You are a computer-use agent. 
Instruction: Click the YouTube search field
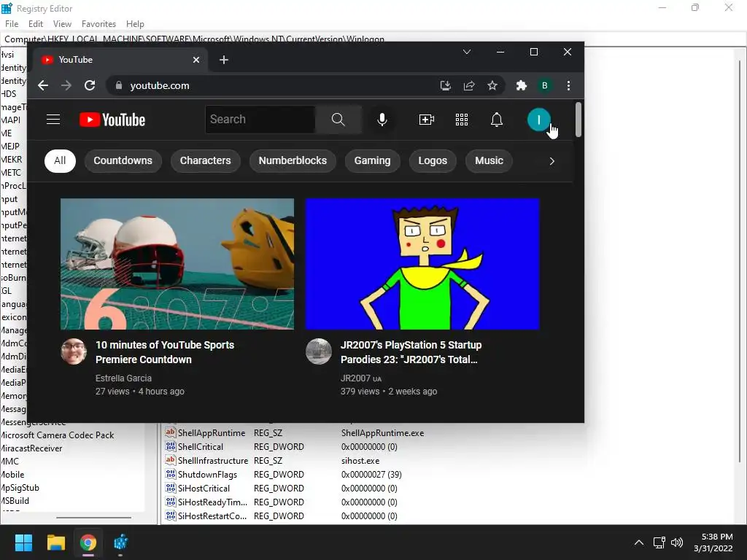tap(260, 119)
